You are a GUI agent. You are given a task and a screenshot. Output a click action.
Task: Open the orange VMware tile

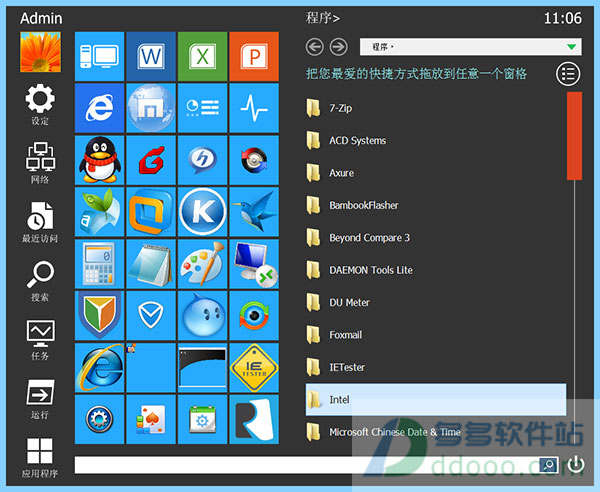151,212
